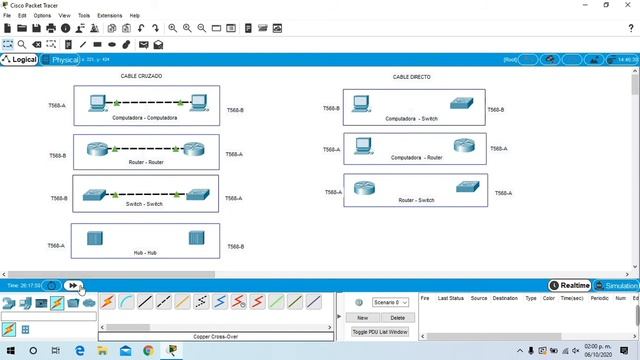Select the Draw Rectangle tool
The image size is (640, 360).
[x=97, y=44]
